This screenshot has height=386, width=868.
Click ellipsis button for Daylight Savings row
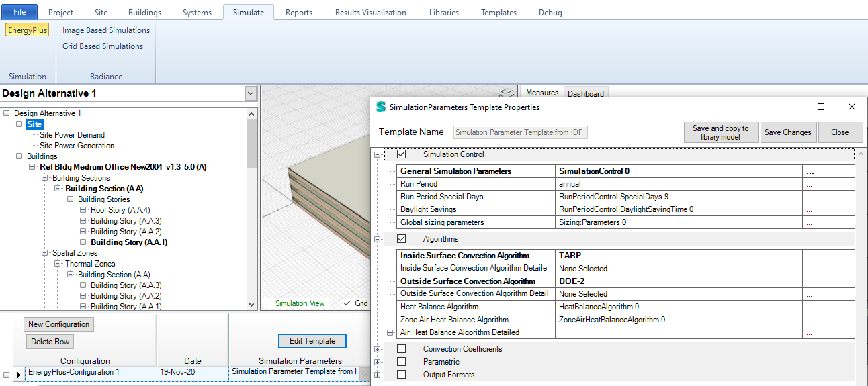(828, 209)
